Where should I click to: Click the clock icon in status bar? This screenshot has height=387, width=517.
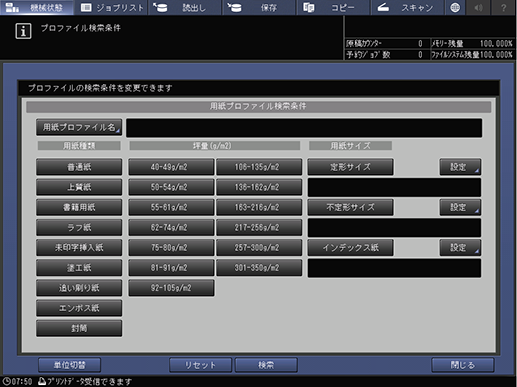(6, 381)
